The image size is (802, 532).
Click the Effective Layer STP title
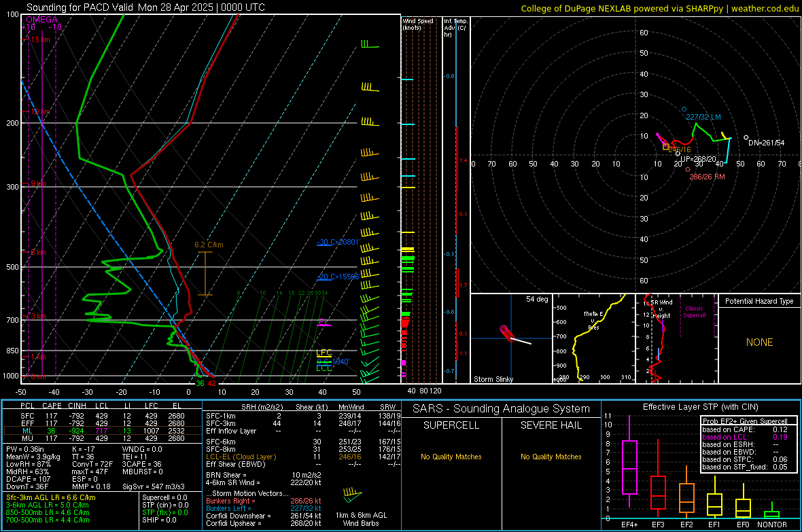[x=700, y=407]
